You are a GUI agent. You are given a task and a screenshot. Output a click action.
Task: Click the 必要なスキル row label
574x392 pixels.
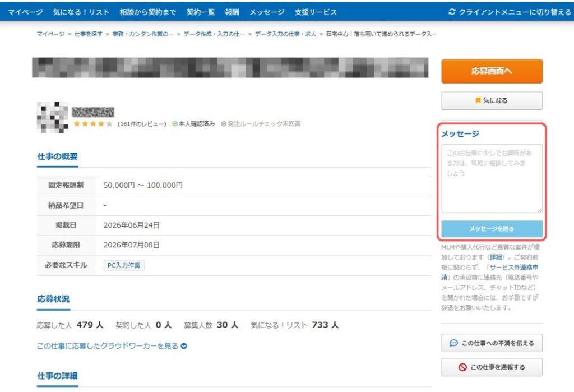click(x=66, y=265)
